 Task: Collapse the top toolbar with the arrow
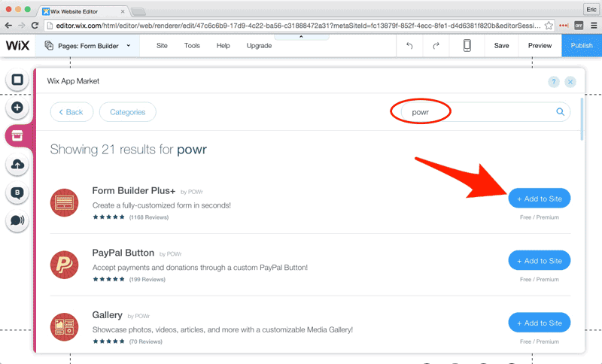(x=302, y=37)
